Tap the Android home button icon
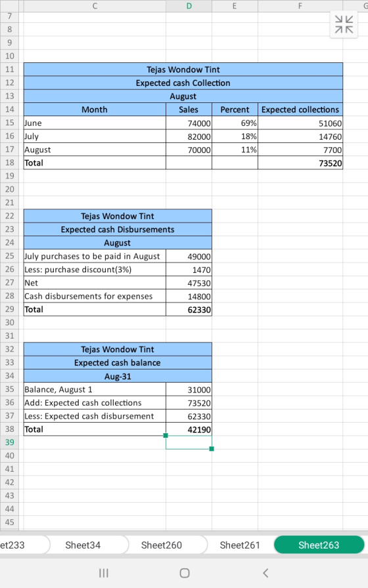368x588 pixels. (185, 573)
